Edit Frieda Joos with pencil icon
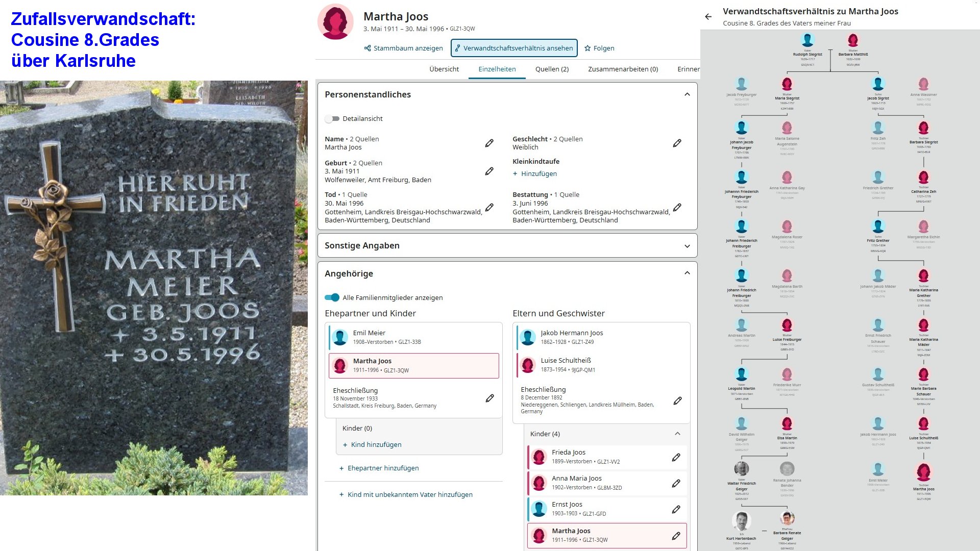 click(x=676, y=457)
